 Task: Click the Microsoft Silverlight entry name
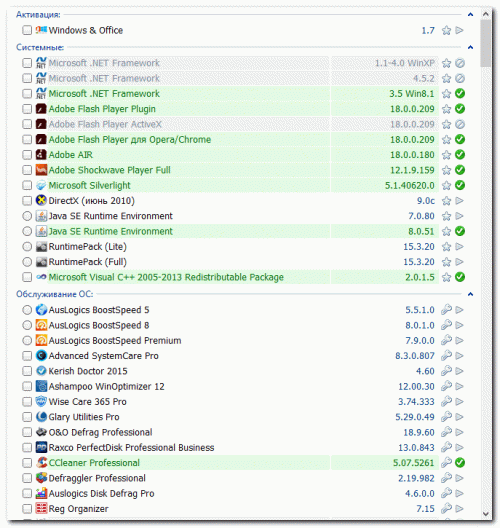[89, 186]
